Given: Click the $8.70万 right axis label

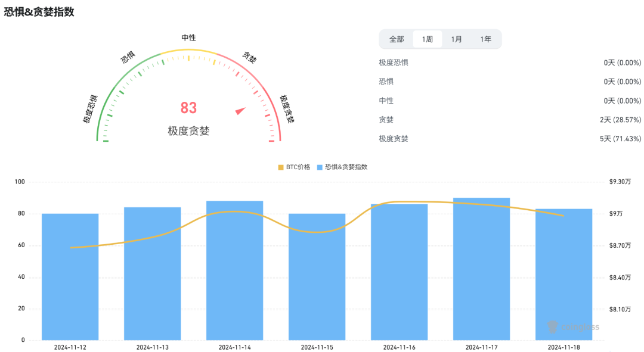Looking at the screenshot, I should pyautogui.click(x=620, y=246).
